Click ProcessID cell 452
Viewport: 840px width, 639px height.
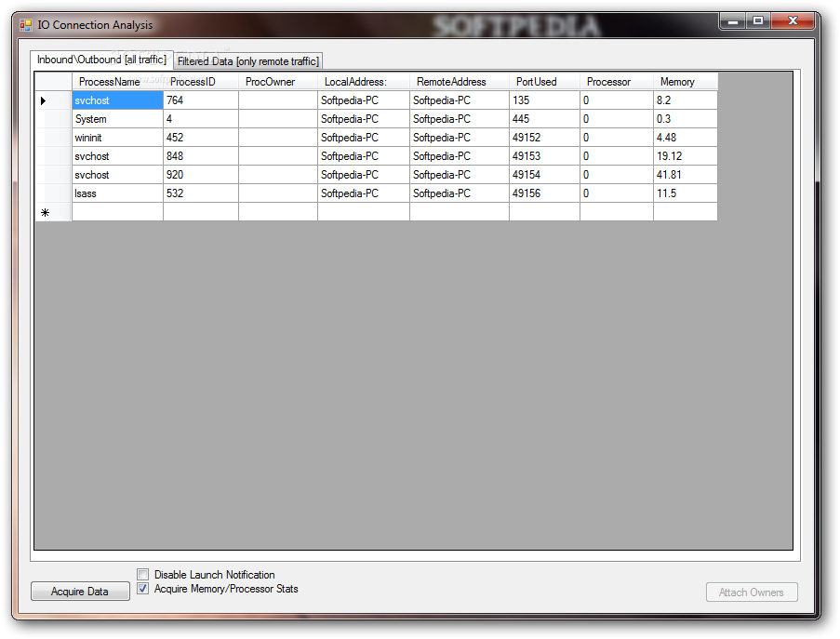(x=201, y=138)
